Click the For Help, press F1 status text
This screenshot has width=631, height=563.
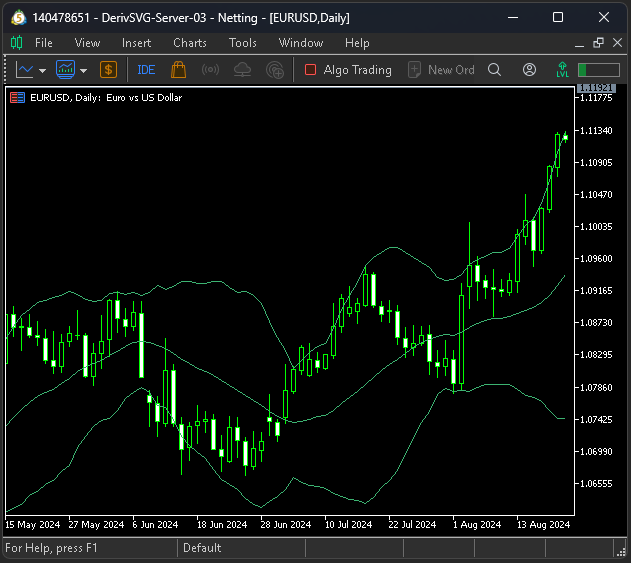[x=51, y=548]
